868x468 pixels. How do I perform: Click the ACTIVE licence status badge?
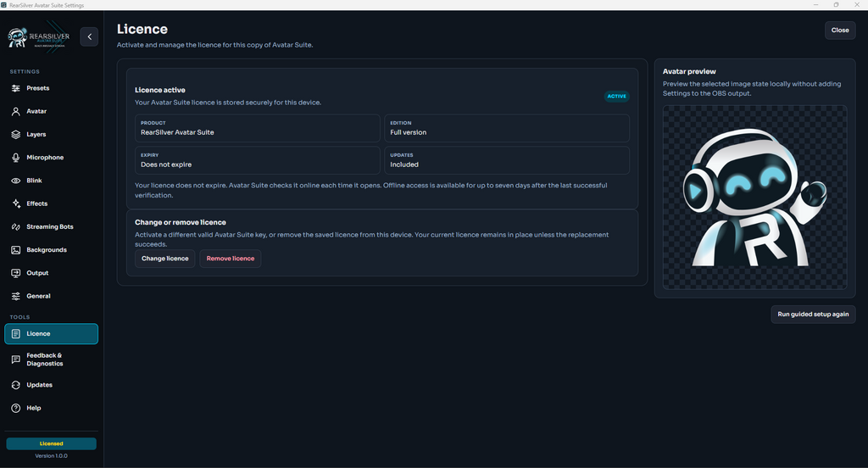click(x=617, y=97)
